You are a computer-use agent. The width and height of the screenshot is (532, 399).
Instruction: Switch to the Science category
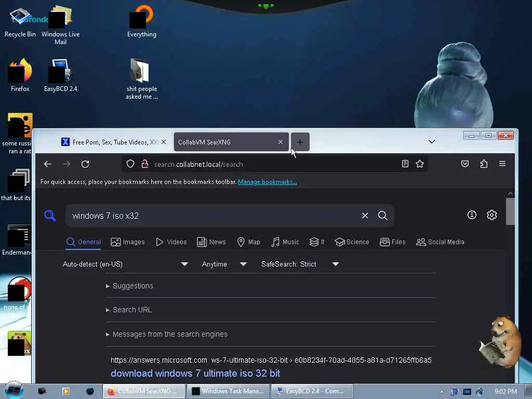(x=352, y=242)
